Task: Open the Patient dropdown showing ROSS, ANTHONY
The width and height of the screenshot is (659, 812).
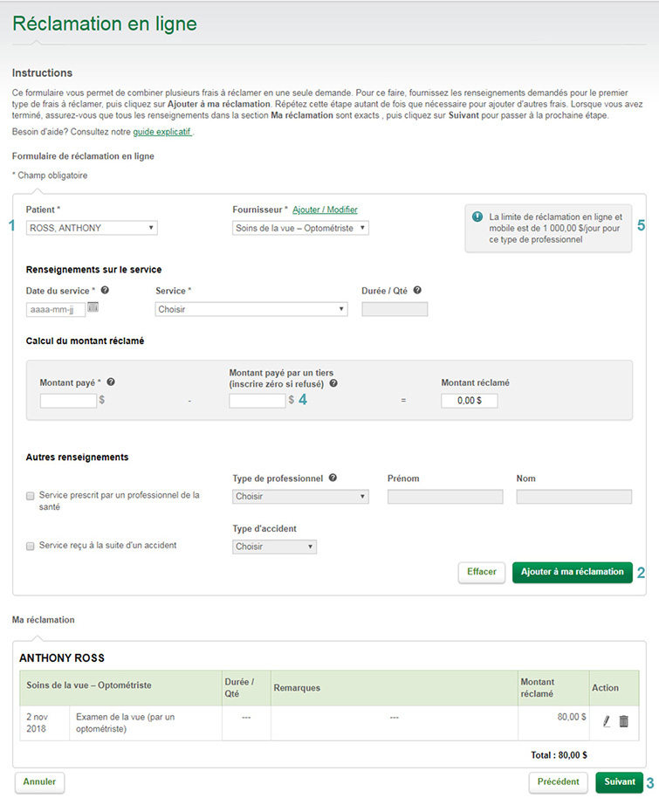Action: pos(92,228)
